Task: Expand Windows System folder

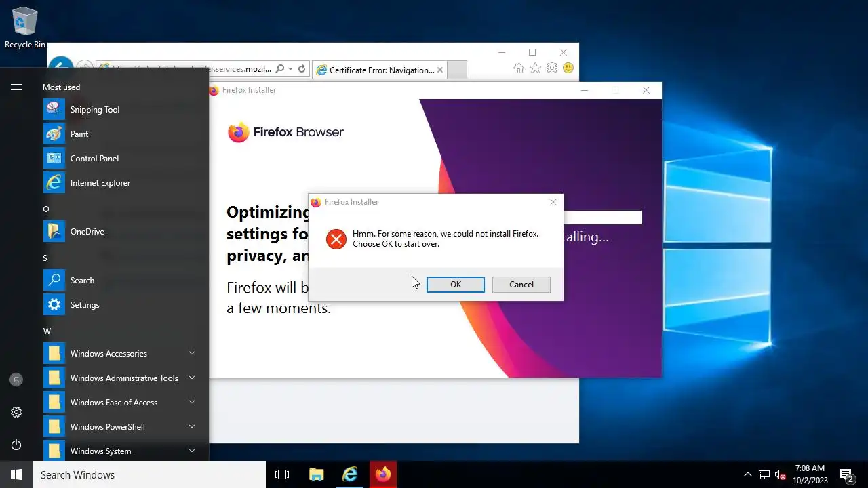Action: click(x=122, y=451)
